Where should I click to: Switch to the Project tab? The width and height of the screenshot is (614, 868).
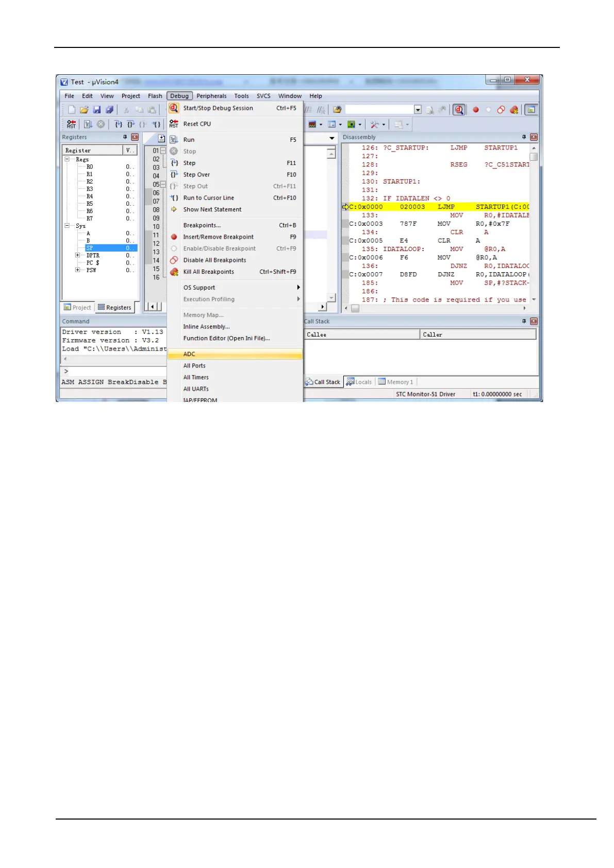pos(77,308)
